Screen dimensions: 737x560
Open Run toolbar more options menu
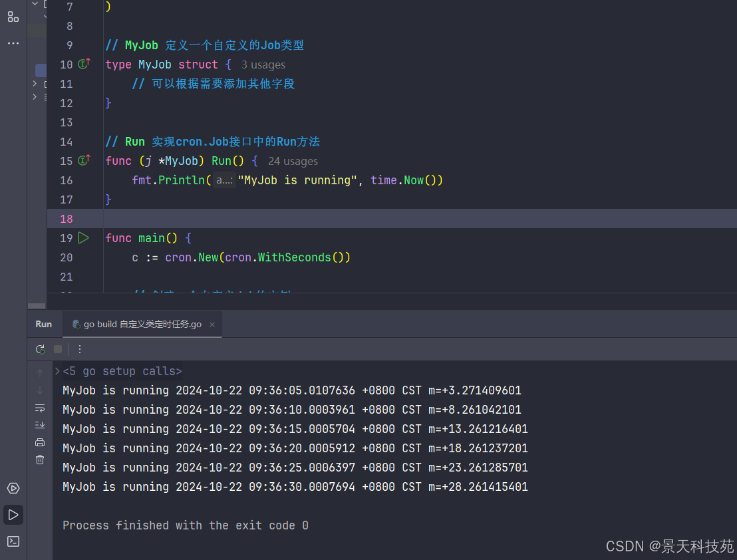point(79,349)
